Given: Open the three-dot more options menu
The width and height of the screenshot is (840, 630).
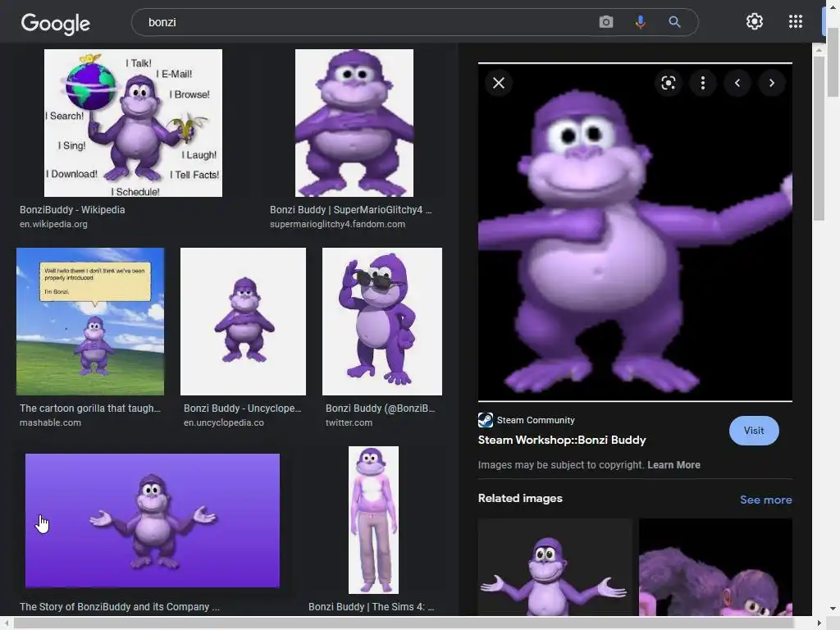Looking at the screenshot, I should point(703,83).
